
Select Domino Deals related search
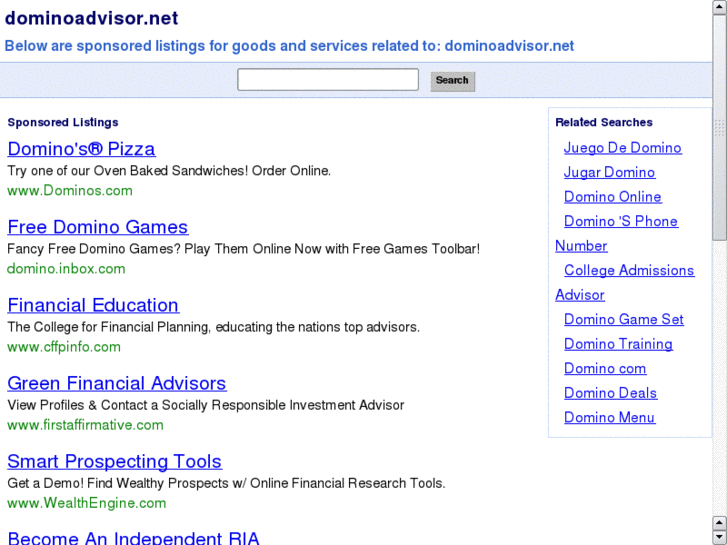coord(610,393)
